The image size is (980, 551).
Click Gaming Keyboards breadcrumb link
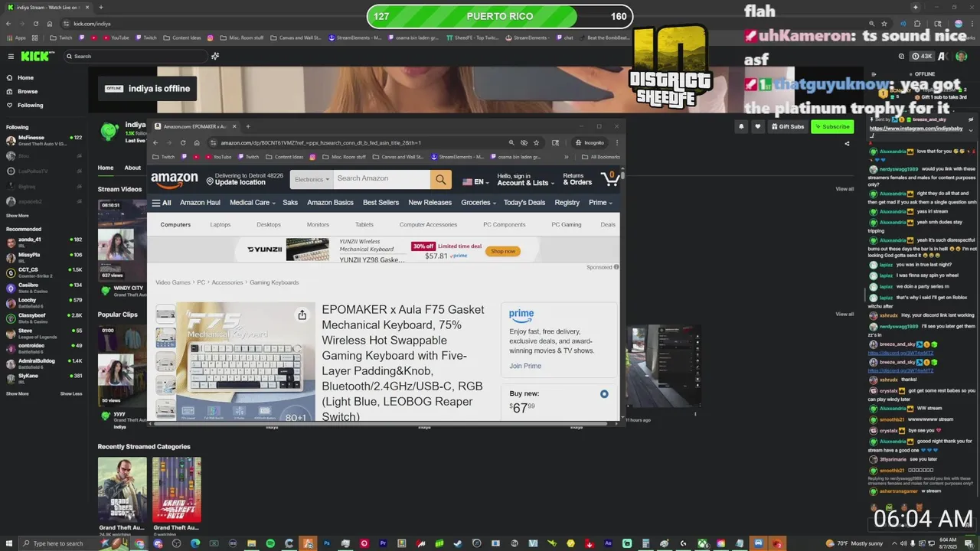274,282
